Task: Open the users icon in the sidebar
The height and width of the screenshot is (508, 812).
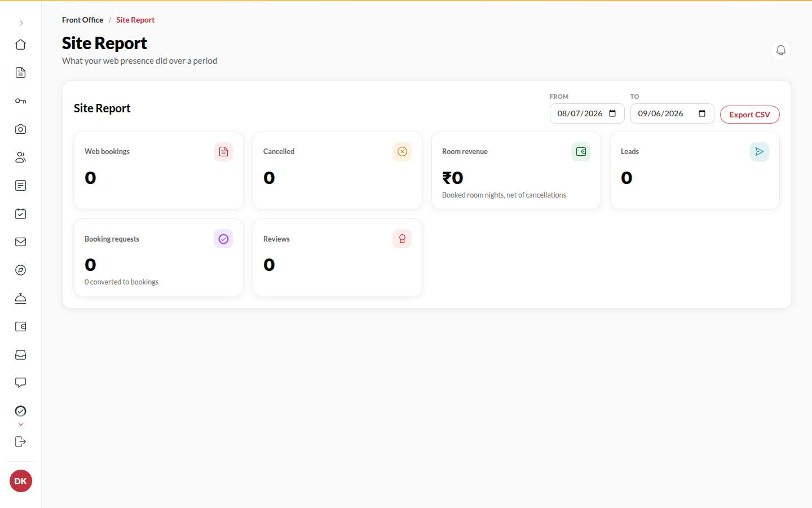Action: (x=21, y=157)
